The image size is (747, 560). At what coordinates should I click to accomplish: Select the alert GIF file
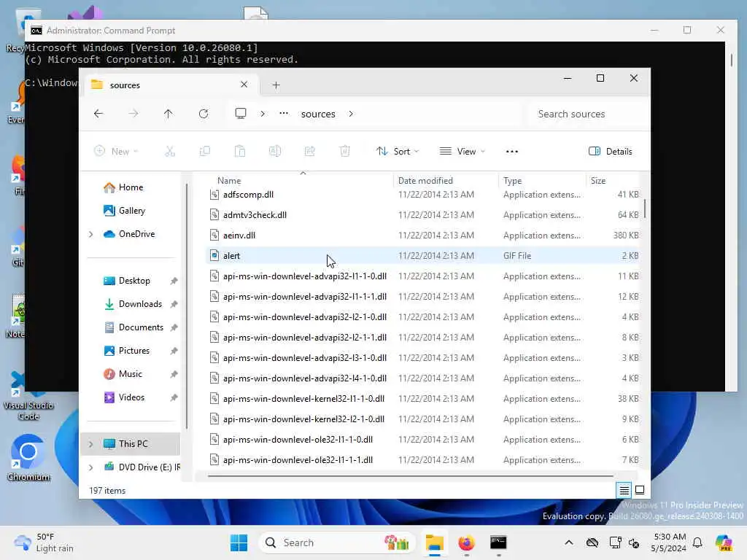coord(422,256)
